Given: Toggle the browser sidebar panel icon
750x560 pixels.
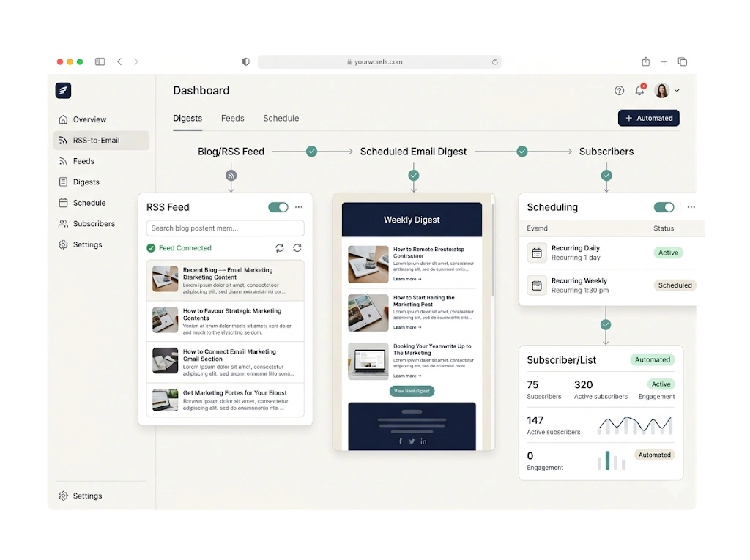Looking at the screenshot, I should pos(100,61).
